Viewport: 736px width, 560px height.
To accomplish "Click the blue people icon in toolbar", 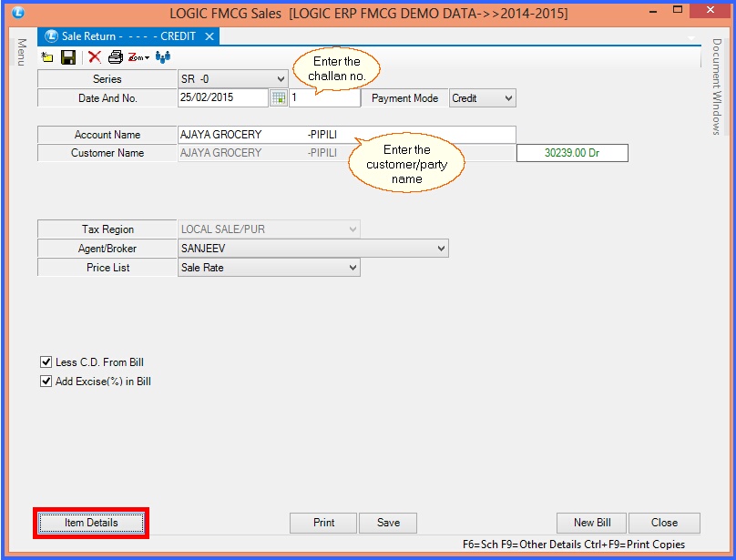I will 163,57.
